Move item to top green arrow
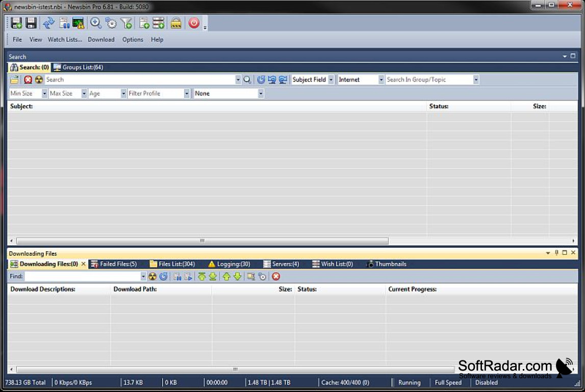This screenshot has width=585, height=392. (202, 276)
